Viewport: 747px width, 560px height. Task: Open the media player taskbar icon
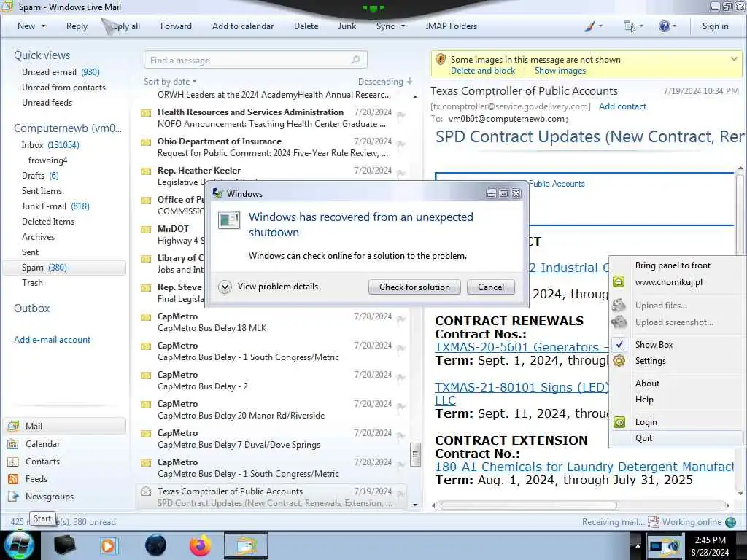coord(108,545)
